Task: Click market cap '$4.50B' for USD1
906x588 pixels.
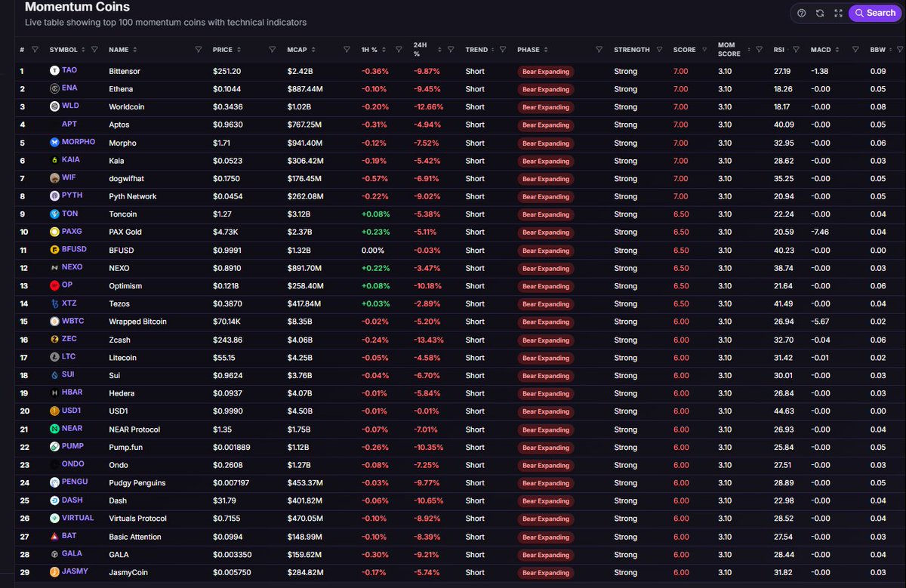Action: [x=300, y=411]
